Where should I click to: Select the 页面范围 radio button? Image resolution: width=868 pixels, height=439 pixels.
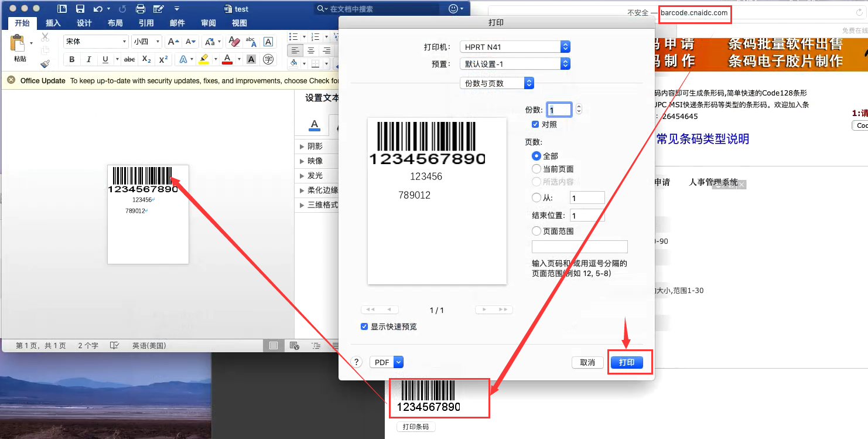point(536,231)
